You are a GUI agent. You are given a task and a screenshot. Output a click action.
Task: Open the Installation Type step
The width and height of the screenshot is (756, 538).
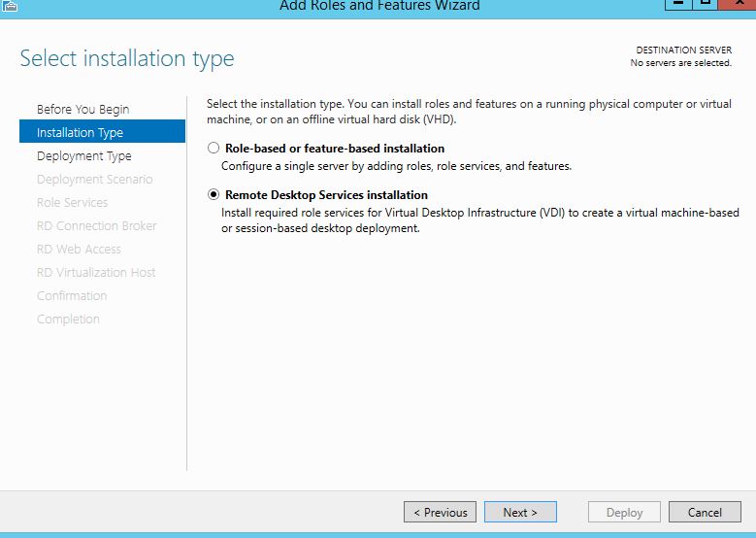pyautogui.click(x=102, y=132)
